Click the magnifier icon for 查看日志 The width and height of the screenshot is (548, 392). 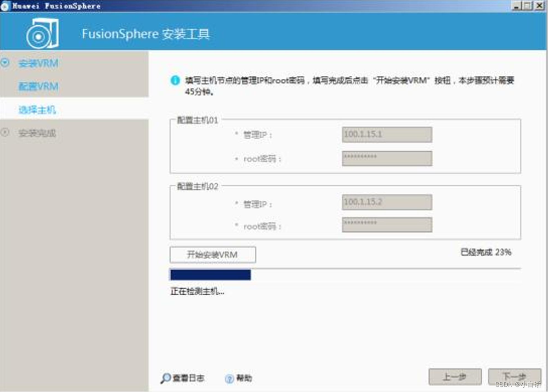pos(165,378)
